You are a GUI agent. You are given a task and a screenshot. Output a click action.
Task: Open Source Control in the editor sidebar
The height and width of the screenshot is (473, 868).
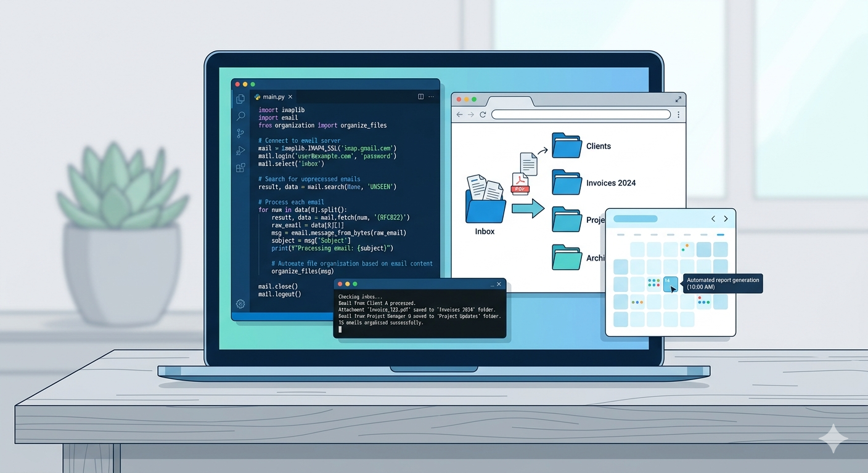240,133
